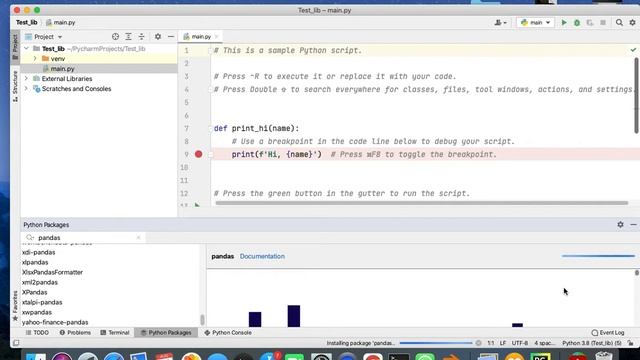Expand the venv folder

pos(35,59)
